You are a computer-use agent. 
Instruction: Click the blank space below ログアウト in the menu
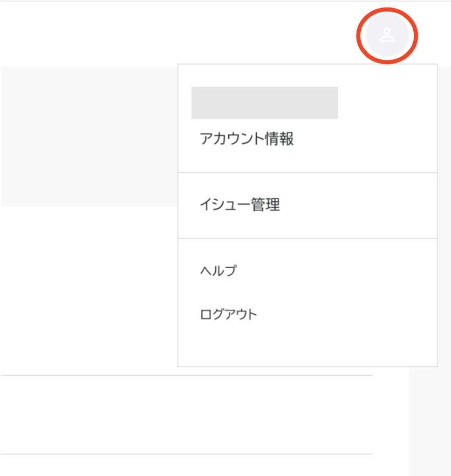[306, 345]
